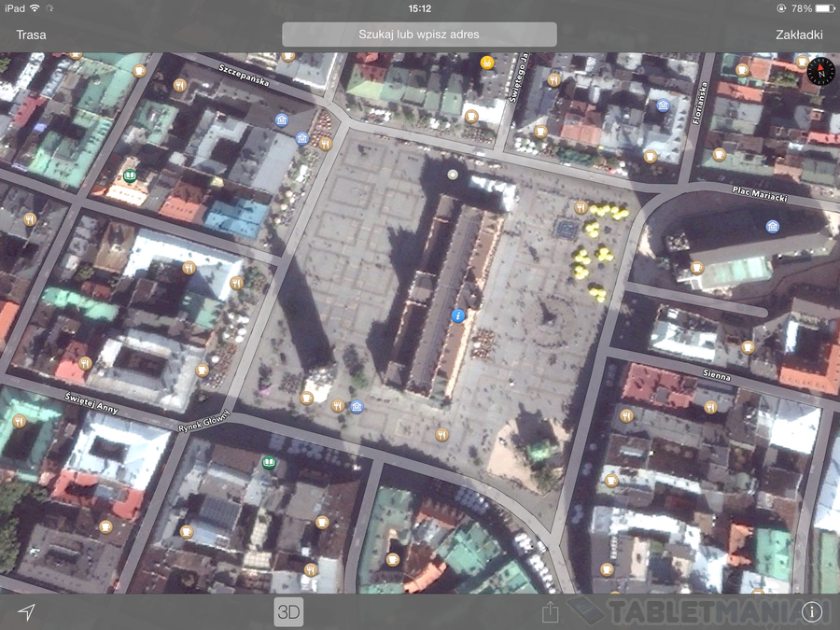
Task: Tap the yellow crown landmark pin
Action: [486, 63]
